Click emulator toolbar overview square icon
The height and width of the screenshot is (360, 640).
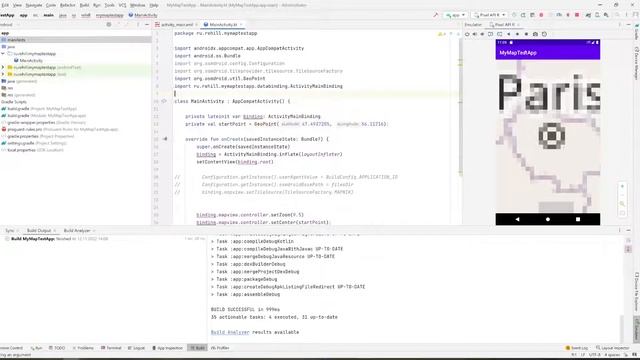[x=526, y=34]
